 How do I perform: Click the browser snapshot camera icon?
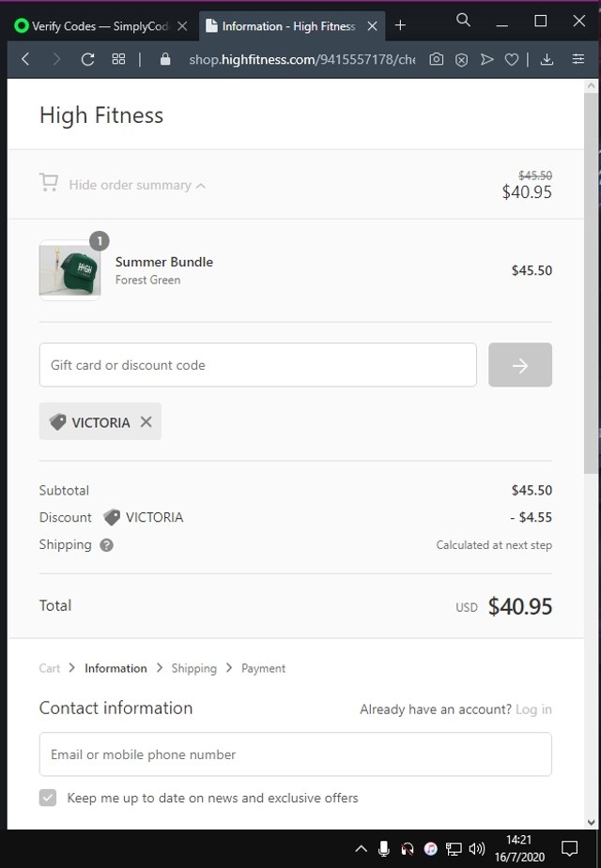437,59
